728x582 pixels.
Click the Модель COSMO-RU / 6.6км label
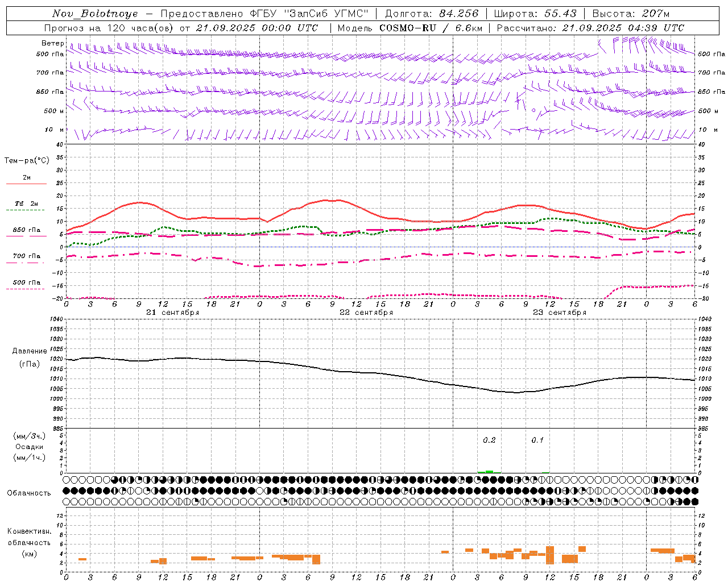[x=411, y=28]
